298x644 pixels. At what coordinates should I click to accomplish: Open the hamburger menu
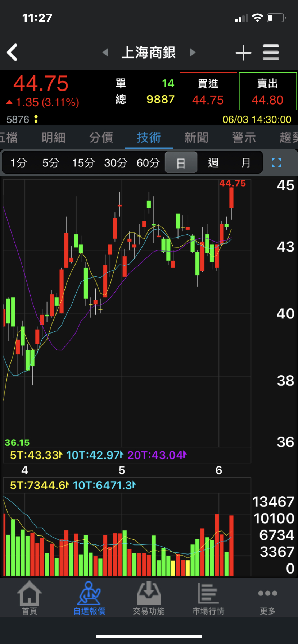click(x=271, y=52)
